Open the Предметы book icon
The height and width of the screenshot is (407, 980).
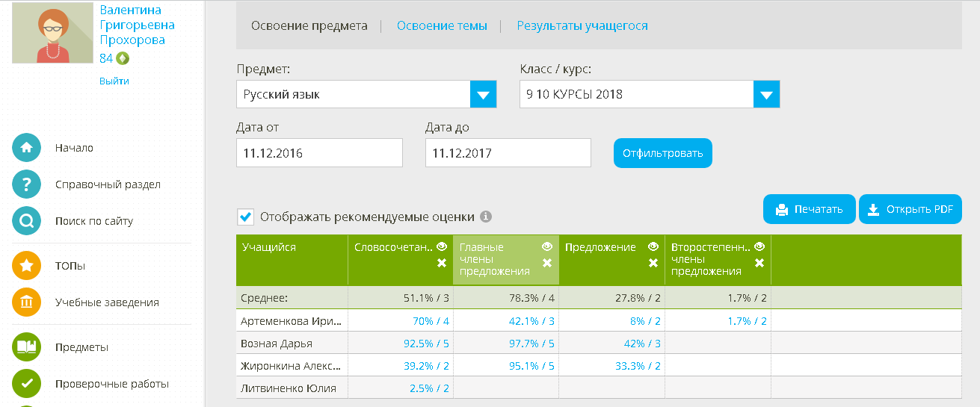click(x=26, y=347)
